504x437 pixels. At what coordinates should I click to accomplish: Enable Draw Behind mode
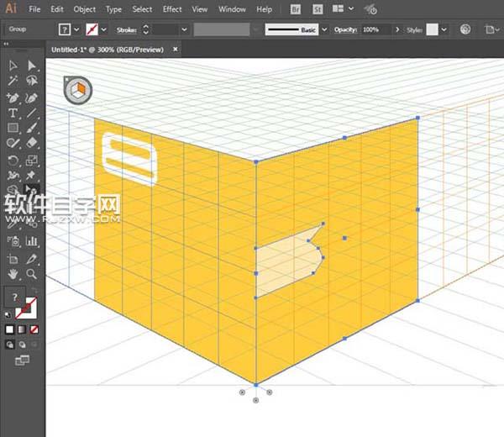(22, 345)
